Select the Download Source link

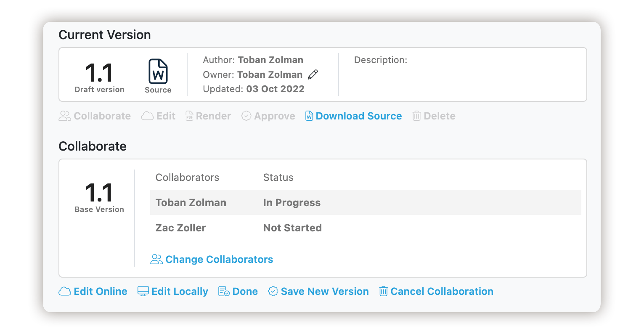pyautogui.click(x=359, y=116)
